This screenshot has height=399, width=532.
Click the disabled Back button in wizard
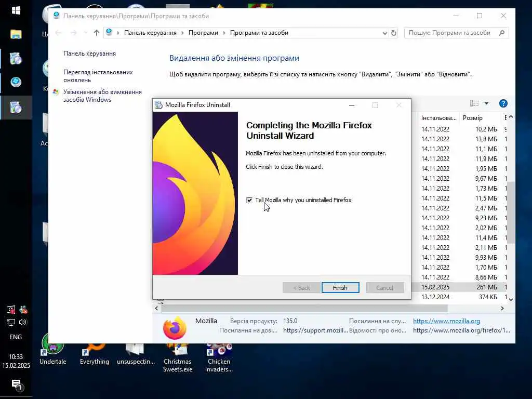301,288
